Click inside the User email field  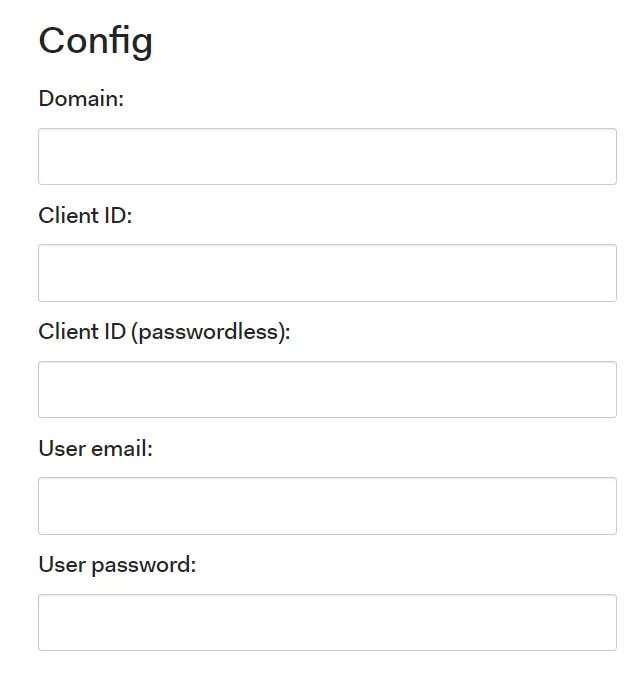click(x=327, y=506)
